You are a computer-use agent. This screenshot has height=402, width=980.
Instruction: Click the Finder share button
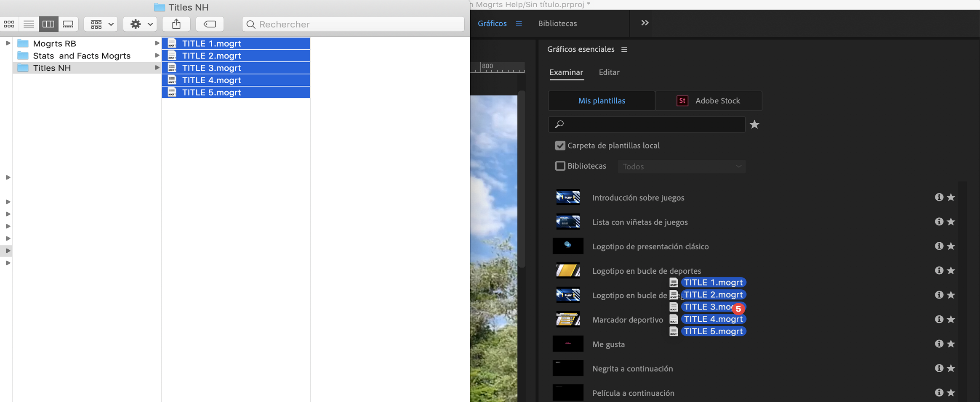176,24
